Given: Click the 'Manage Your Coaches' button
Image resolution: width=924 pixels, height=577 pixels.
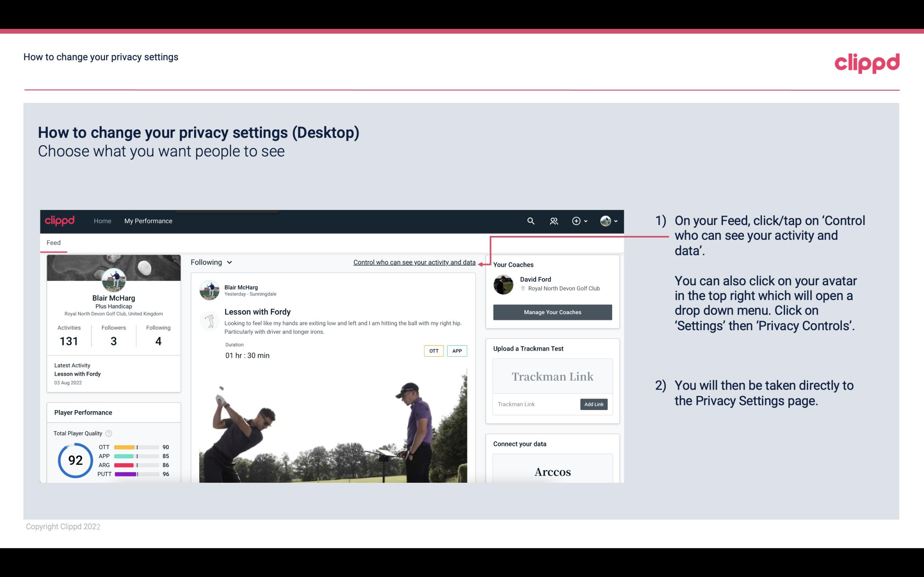Looking at the screenshot, I should tap(552, 312).
